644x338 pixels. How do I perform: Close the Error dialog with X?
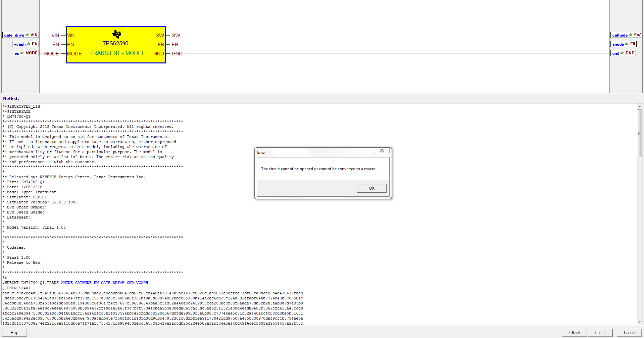point(382,151)
